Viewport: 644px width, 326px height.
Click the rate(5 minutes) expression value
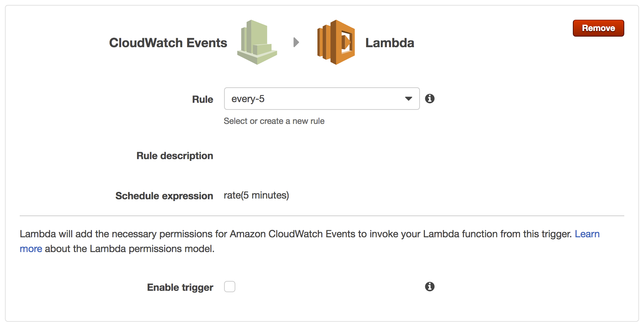[256, 195]
